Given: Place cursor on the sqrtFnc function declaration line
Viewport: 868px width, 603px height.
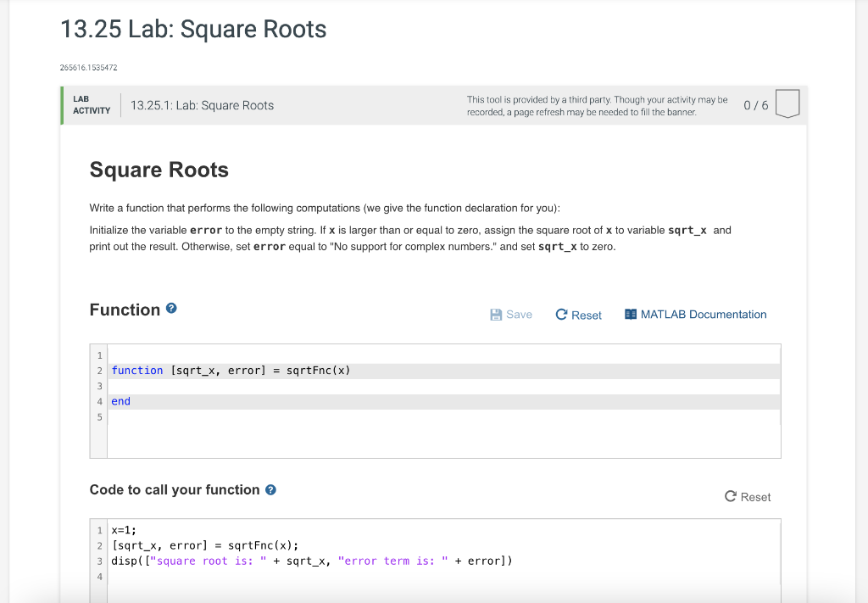Looking at the screenshot, I should tap(229, 370).
